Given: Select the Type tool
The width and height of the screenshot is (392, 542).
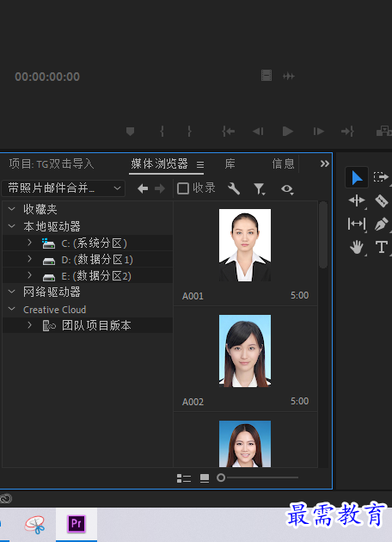Looking at the screenshot, I should click(382, 248).
